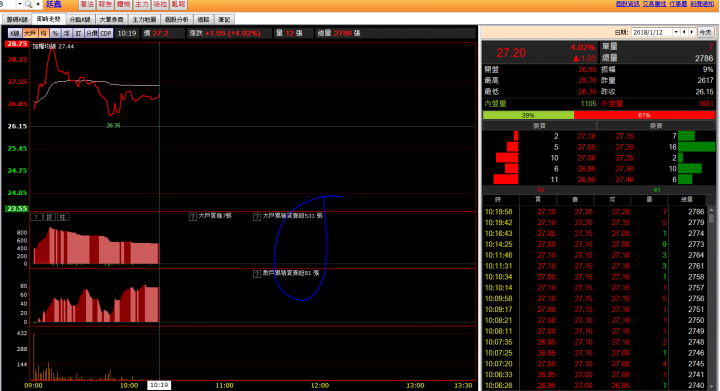The width and height of the screenshot is (720, 391).
Task: Click the large 27.20 last price
Action: [511, 53]
